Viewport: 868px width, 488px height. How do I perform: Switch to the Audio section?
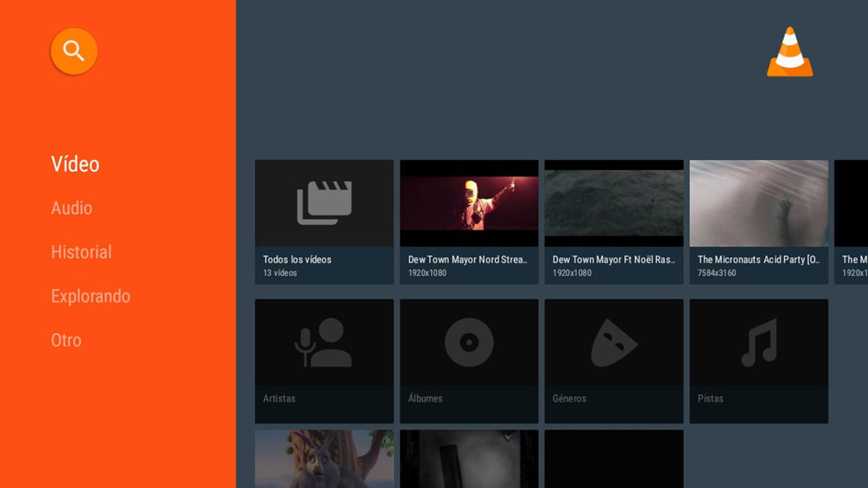(x=71, y=208)
